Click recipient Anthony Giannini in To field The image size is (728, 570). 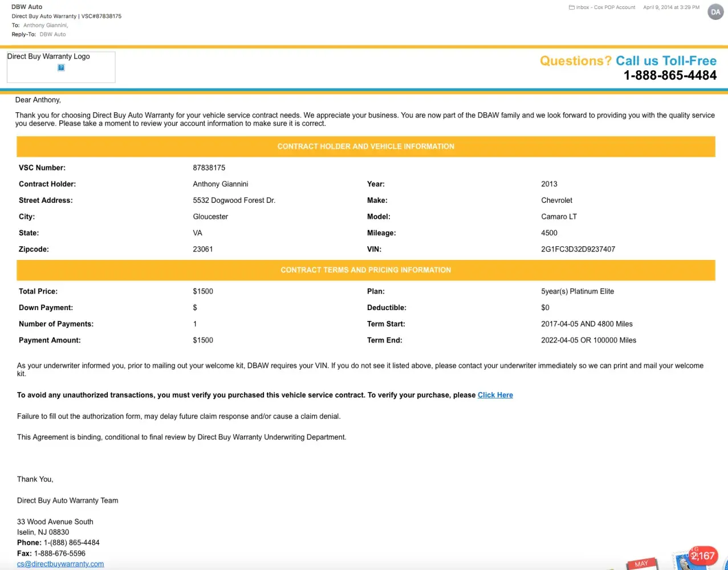pos(45,25)
